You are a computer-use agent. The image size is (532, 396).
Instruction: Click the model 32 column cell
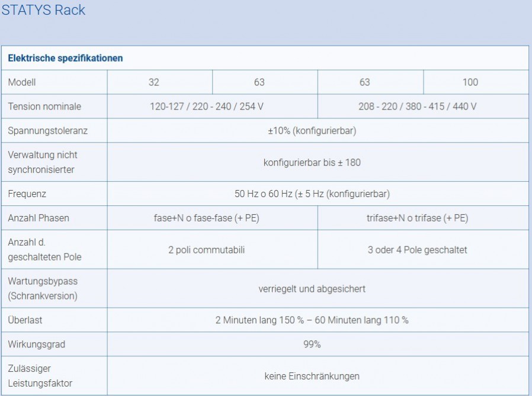[154, 82]
